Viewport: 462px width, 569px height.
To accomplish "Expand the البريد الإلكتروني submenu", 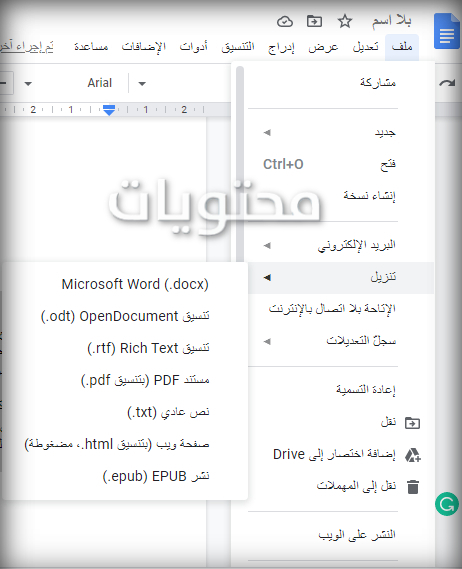I will (332, 246).
